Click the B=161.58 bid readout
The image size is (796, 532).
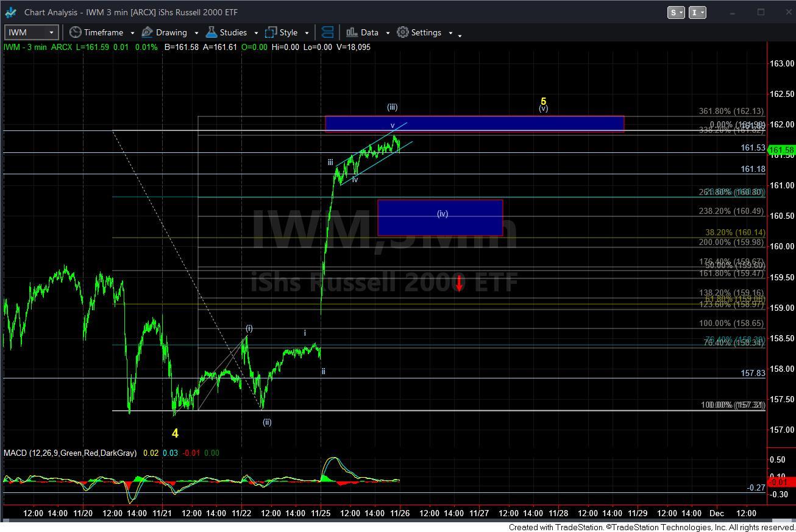pos(181,47)
